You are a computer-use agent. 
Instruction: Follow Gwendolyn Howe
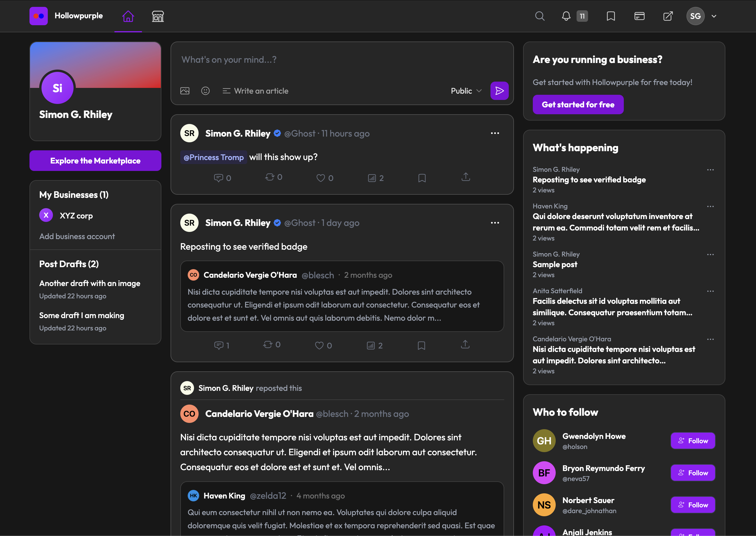pyautogui.click(x=693, y=441)
